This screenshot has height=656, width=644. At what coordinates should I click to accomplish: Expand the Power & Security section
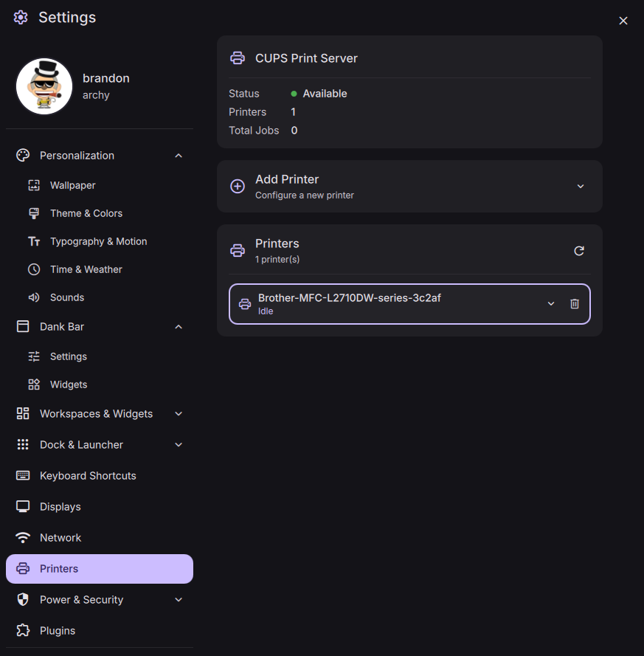tap(179, 600)
